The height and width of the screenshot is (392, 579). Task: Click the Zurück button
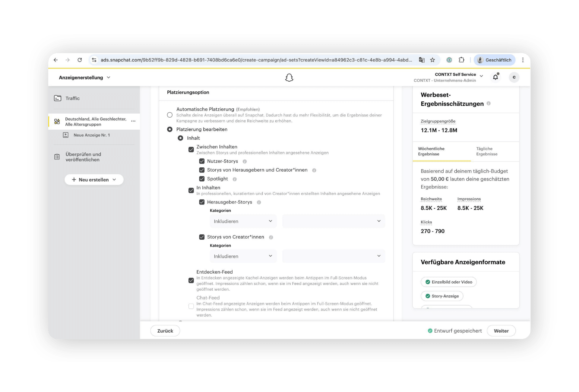click(165, 331)
